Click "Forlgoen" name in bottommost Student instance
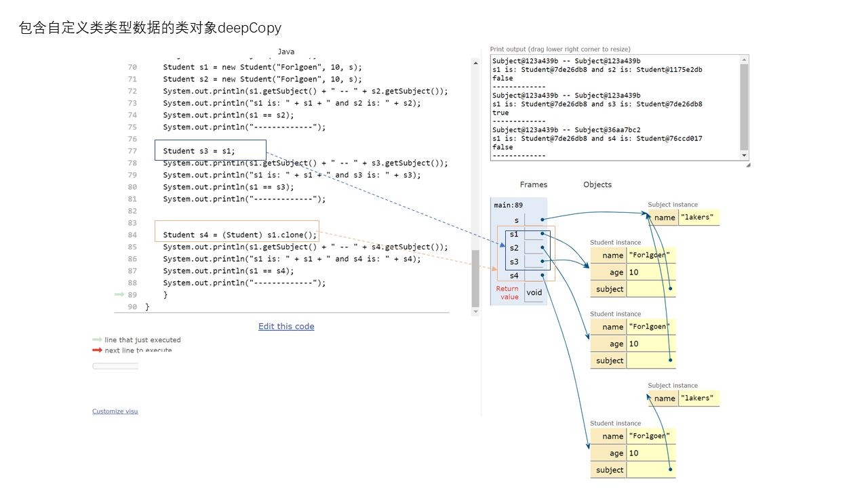Image resolution: width=868 pixels, height=488 pixels. [x=650, y=436]
